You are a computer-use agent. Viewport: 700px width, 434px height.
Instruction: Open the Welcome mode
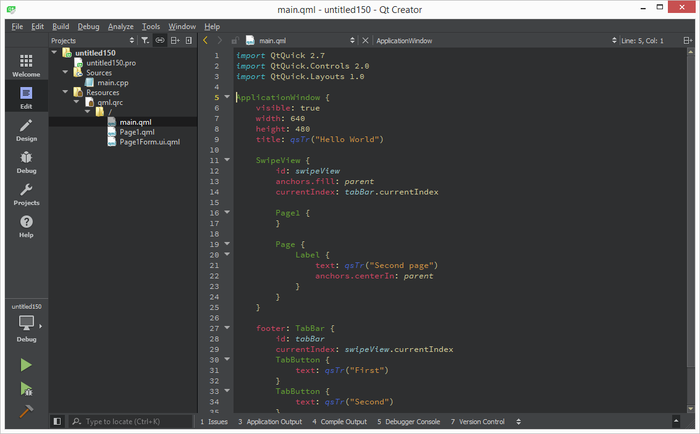tap(26, 63)
